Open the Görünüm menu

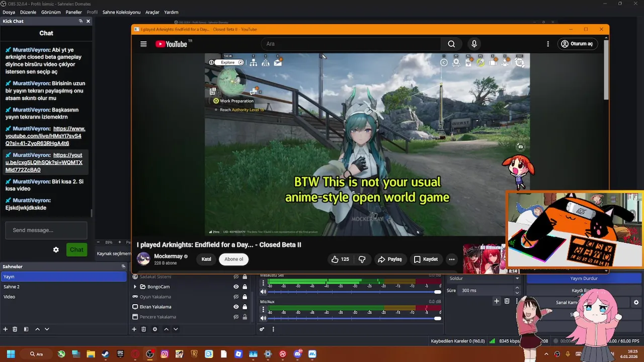(x=51, y=12)
